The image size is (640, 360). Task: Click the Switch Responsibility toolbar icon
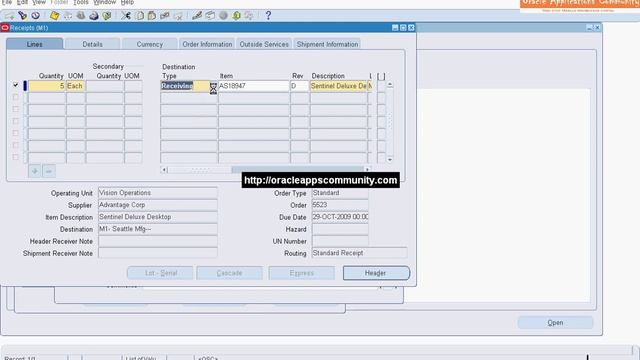click(x=81, y=16)
